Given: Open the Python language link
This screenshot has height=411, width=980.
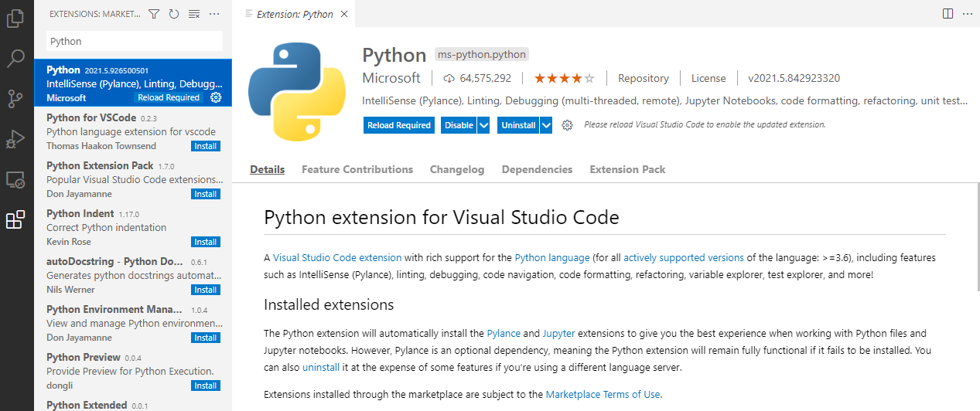Looking at the screenshot, I should point(552,257).
